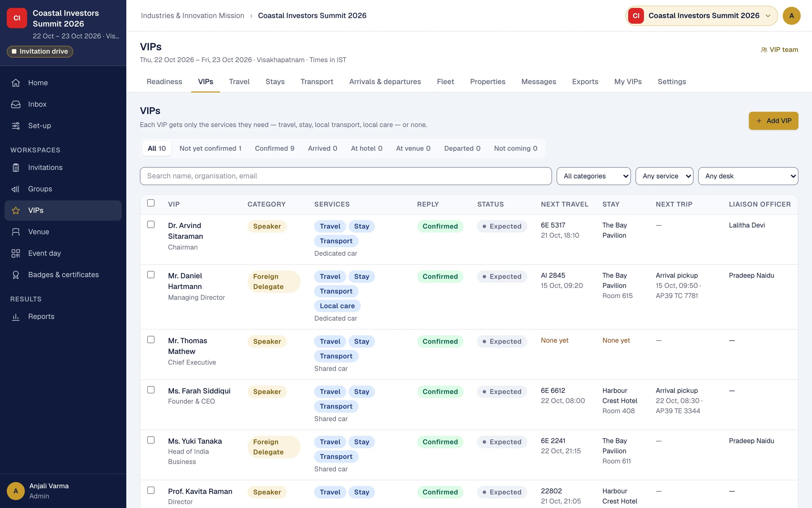
Task: Click Anjali Varma's avatar in sidebar footer
Action: click(16, 491)
